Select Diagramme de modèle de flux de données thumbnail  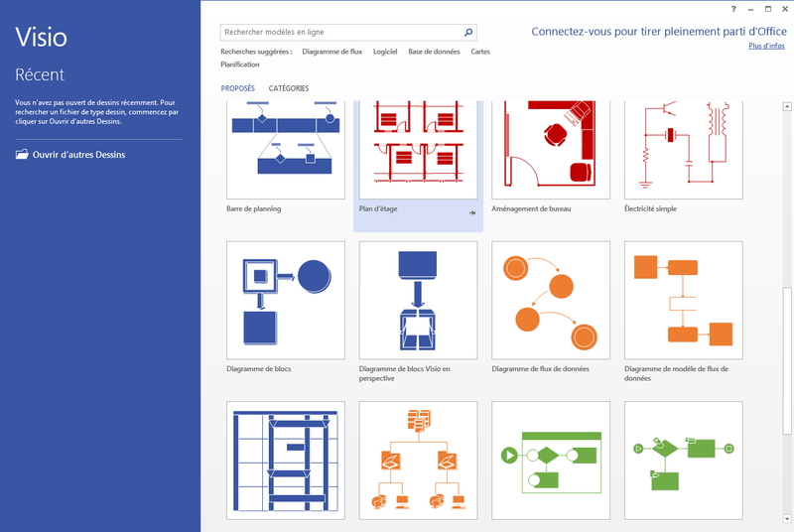point(684,300)
